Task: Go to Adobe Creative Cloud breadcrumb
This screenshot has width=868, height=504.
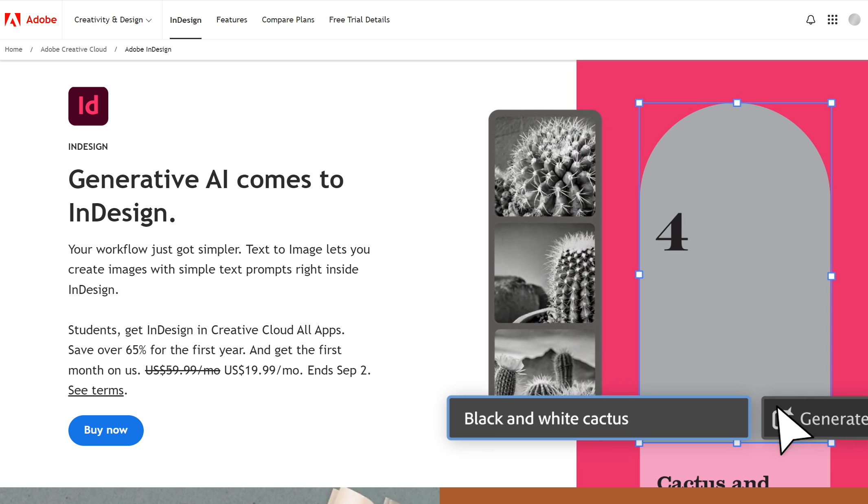Action: (74, 49)
